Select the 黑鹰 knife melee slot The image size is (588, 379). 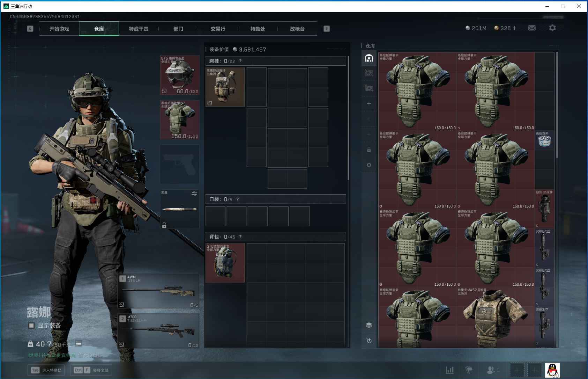180,209
